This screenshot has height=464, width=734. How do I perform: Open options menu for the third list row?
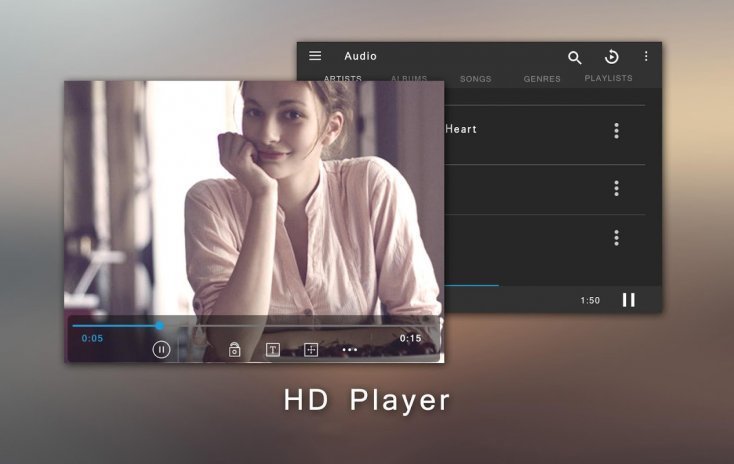click(x=617, y=238)
